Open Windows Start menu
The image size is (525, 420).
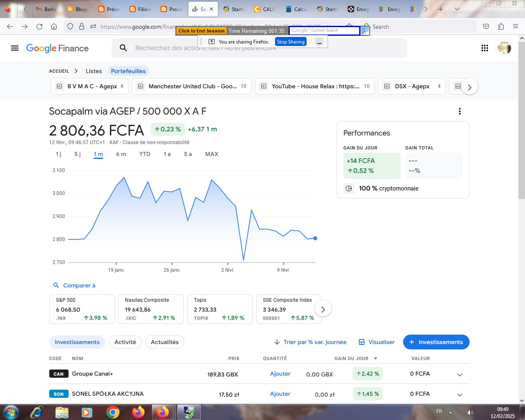pyautogui.click(x=11, y=412)
